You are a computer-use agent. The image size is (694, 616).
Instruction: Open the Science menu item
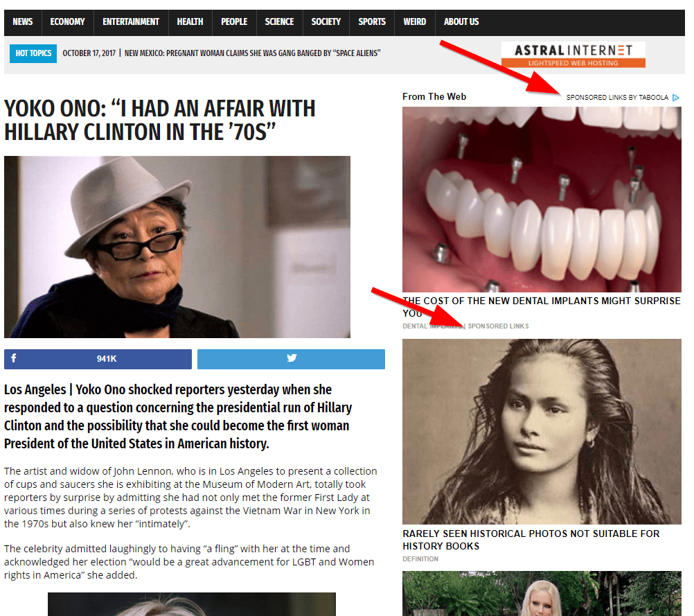click(279, 21)
